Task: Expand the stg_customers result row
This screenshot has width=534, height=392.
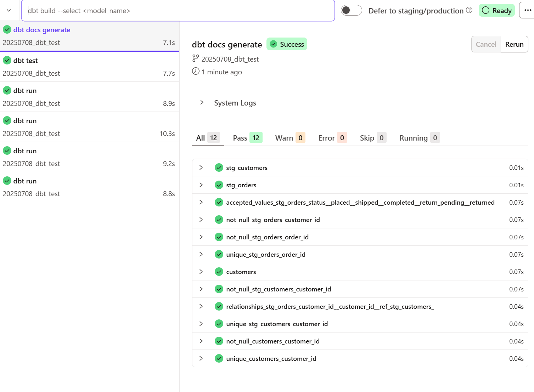Action: (x=201, y=167)
